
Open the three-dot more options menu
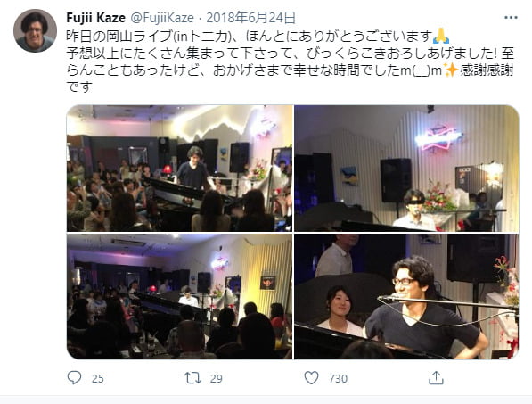coord(511,18)
